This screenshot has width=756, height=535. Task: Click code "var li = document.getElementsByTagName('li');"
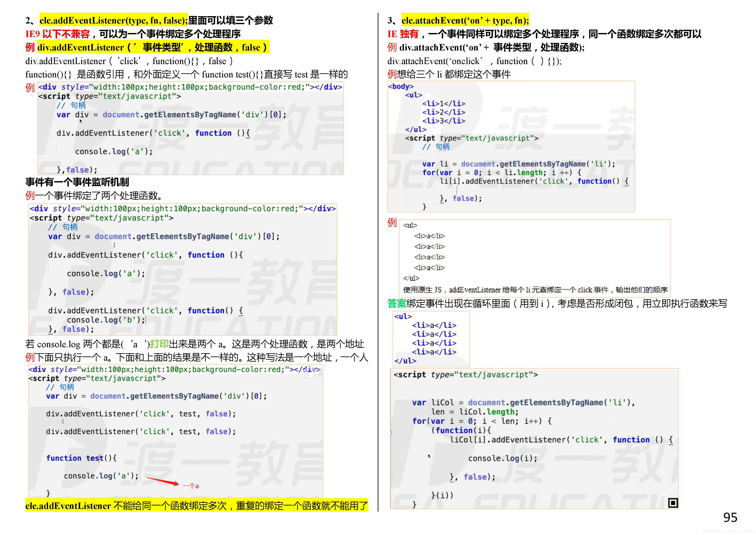pyautogui.click(x=519, y=164)
